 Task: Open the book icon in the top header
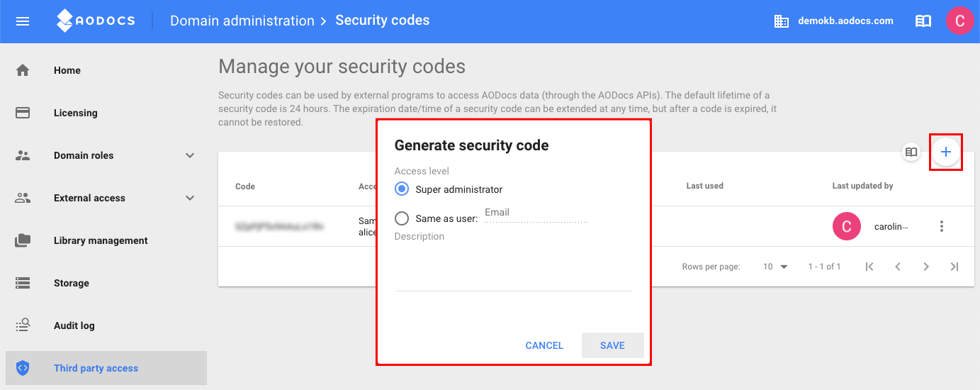[923, 21]
